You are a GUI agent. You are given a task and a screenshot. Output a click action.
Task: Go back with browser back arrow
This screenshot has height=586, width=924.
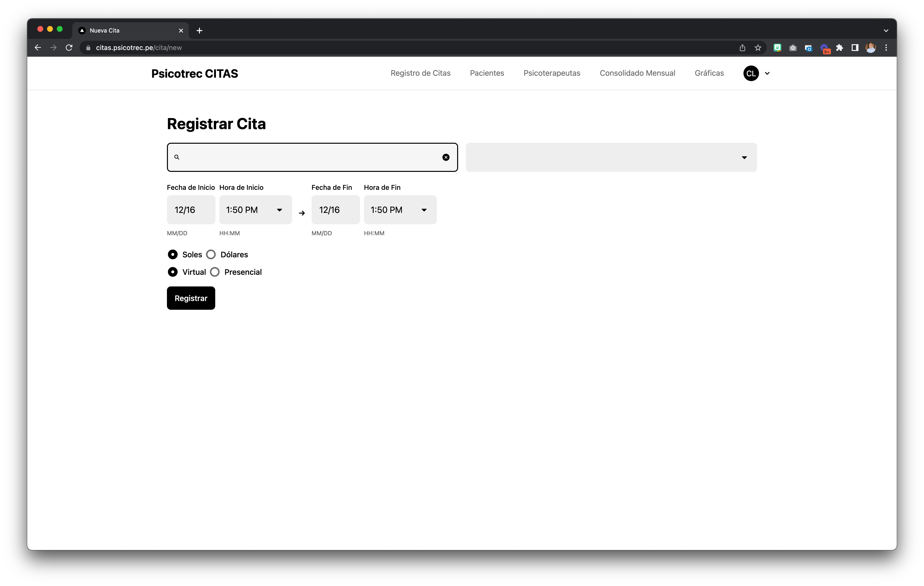click(38, 48)
